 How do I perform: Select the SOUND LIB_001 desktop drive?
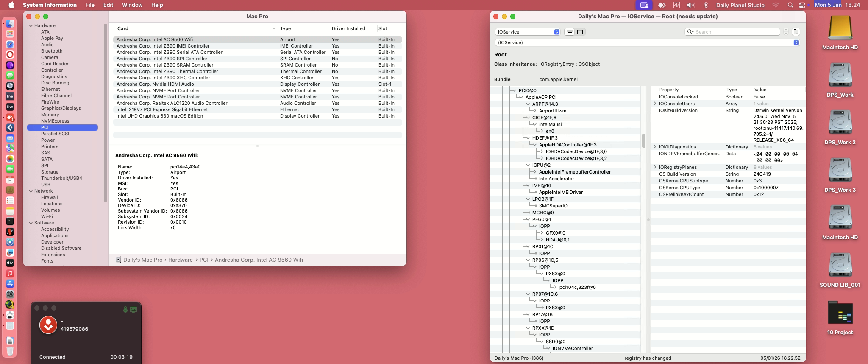click(840, 271)
